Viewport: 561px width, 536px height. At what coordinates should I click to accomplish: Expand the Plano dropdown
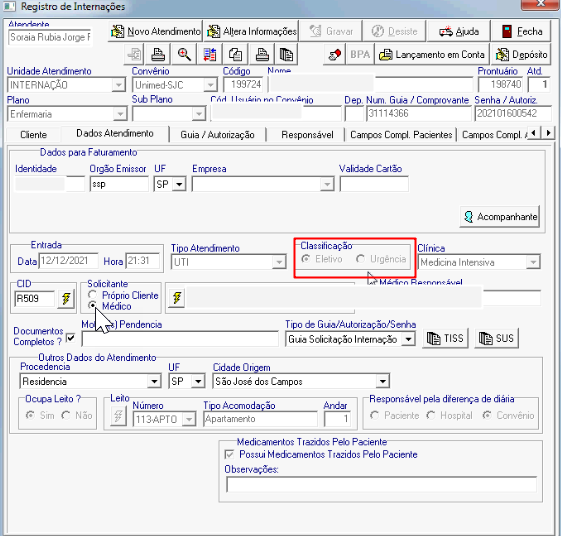coord(120,114)
